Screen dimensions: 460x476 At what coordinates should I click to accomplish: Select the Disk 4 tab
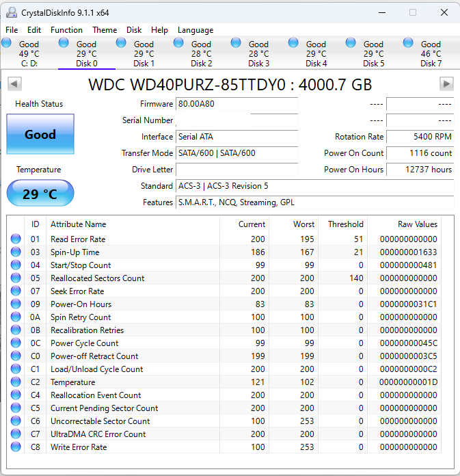[x=316, y=54]
